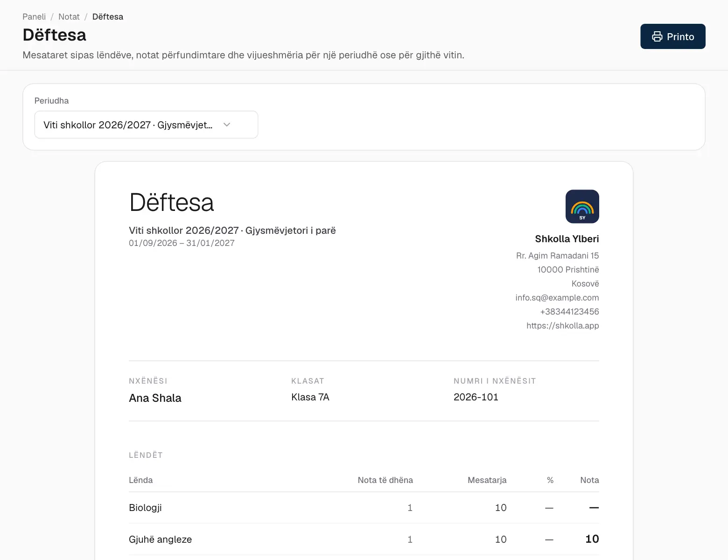Click the Gjuhë angleze subject row name
728x560 pixels.
[x=161, y=539]
